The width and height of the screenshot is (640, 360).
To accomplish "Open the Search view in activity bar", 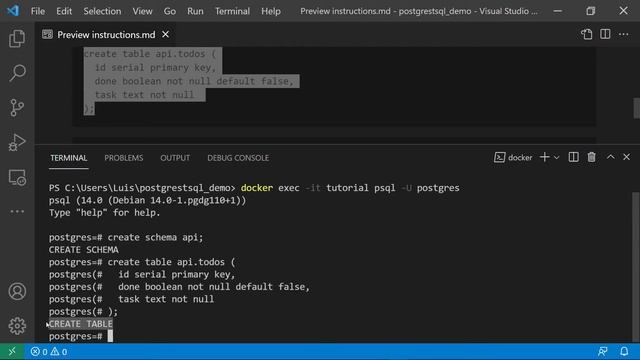I will [x=17, y=73].
